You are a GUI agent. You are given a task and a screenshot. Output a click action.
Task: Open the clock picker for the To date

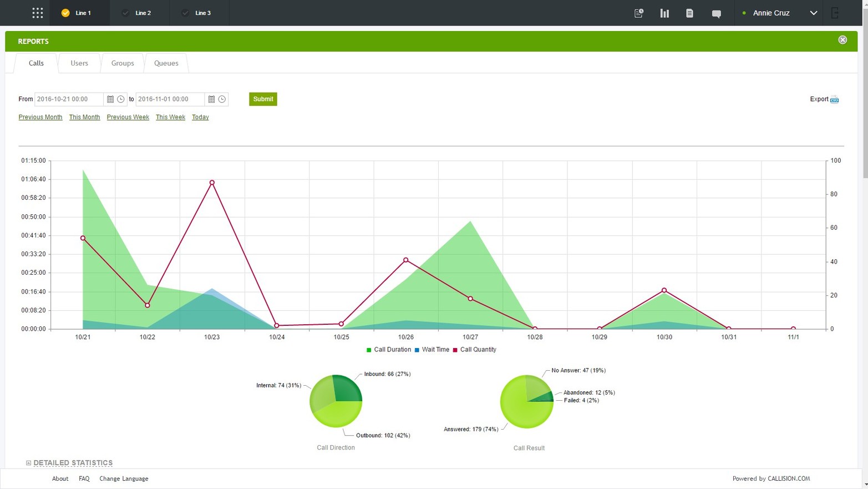pyautogui.click(x=222, y=99)
